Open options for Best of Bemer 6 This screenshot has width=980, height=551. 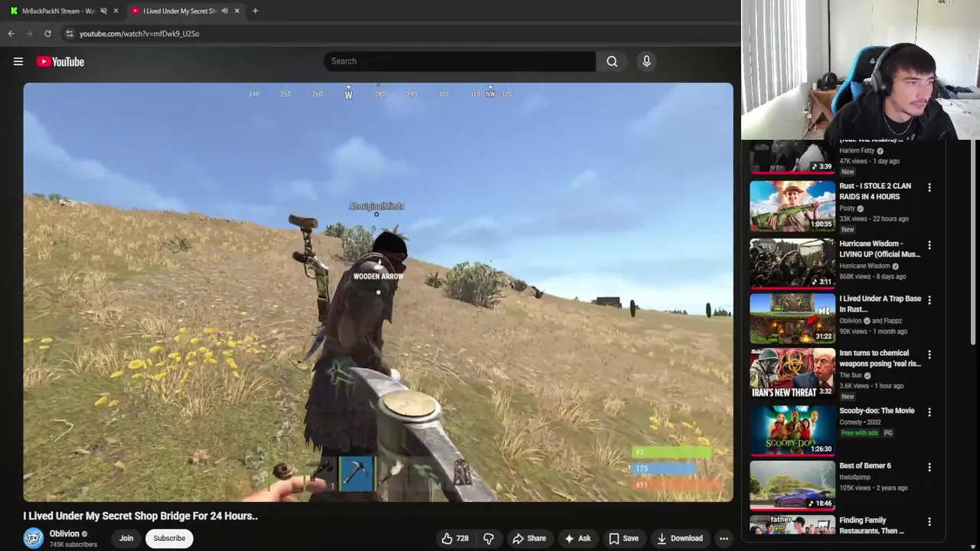929,467
